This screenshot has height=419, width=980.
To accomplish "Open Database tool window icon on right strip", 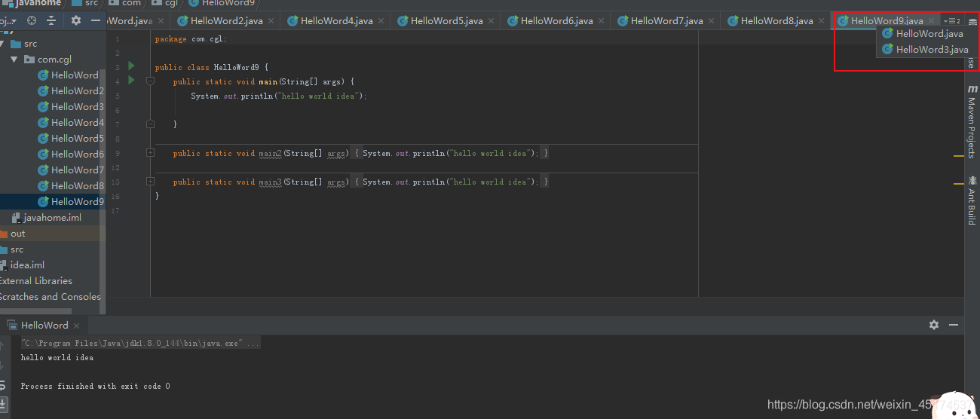I will tap(972, 21).
